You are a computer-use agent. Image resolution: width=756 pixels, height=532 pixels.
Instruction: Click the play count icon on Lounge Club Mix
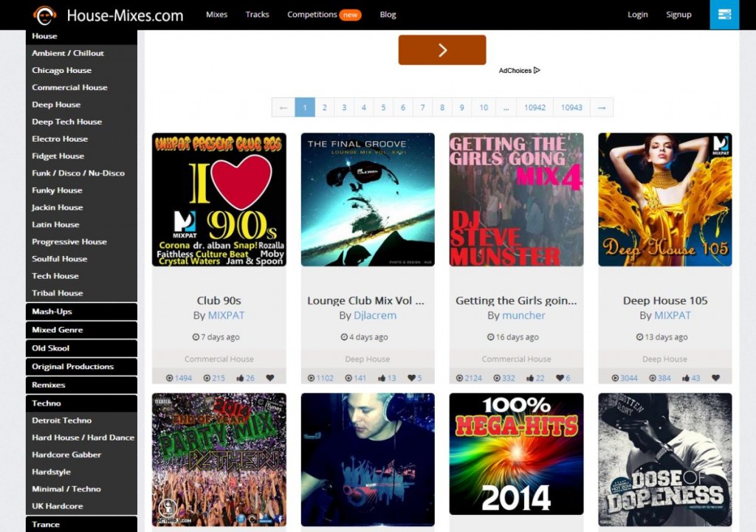[311, 379]
